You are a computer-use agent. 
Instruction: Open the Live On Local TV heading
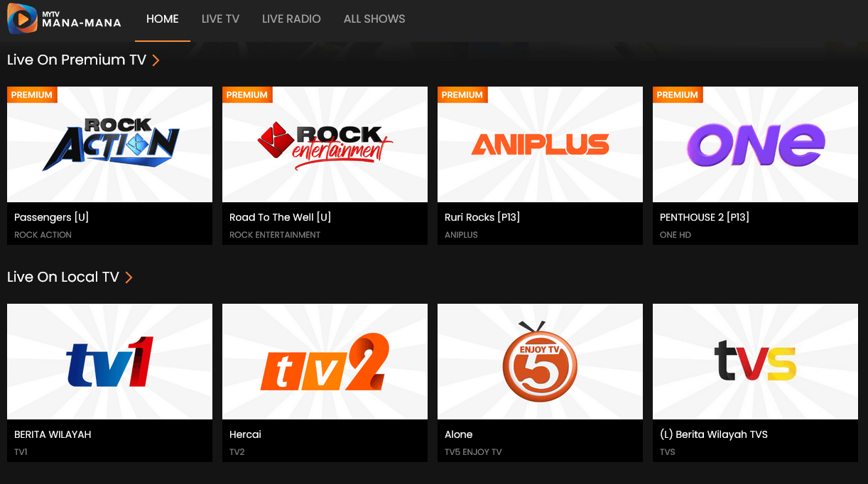63,277
